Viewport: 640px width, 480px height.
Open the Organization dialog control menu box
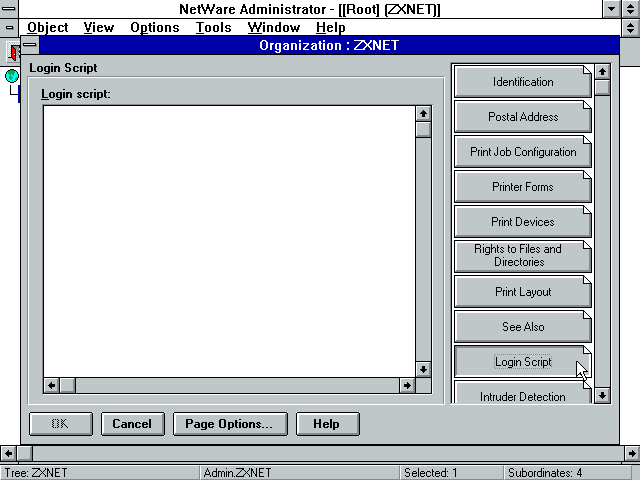point(30,45)
